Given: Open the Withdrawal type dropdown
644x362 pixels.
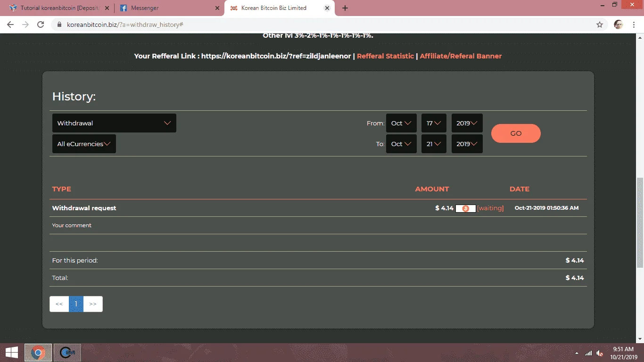Looking at the screenshot, I should coord(114,123).
